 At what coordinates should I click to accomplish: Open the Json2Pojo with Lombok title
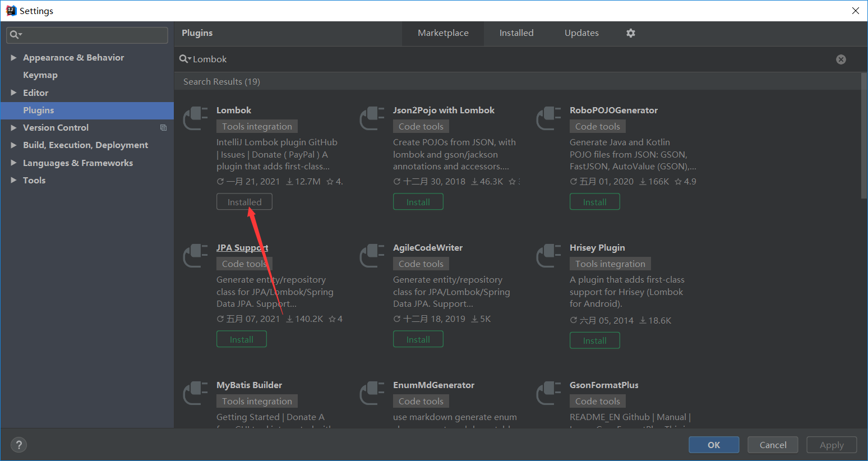(x=444, y=110)
